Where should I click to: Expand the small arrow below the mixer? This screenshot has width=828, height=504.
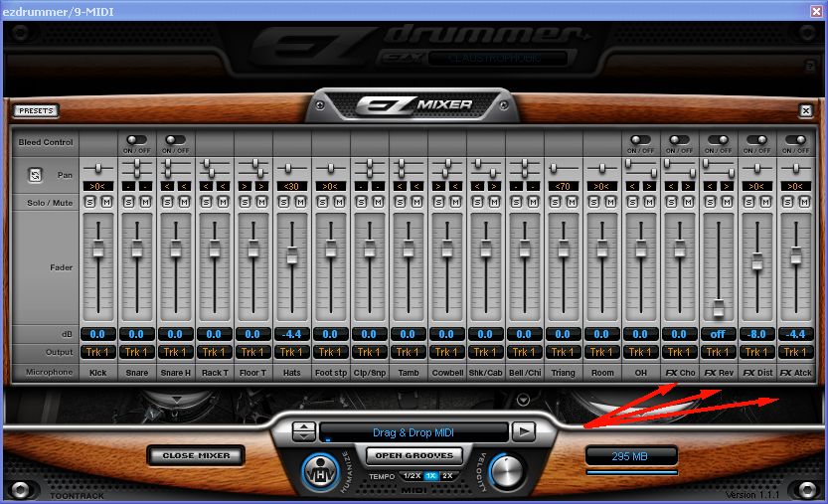[524, 400]
